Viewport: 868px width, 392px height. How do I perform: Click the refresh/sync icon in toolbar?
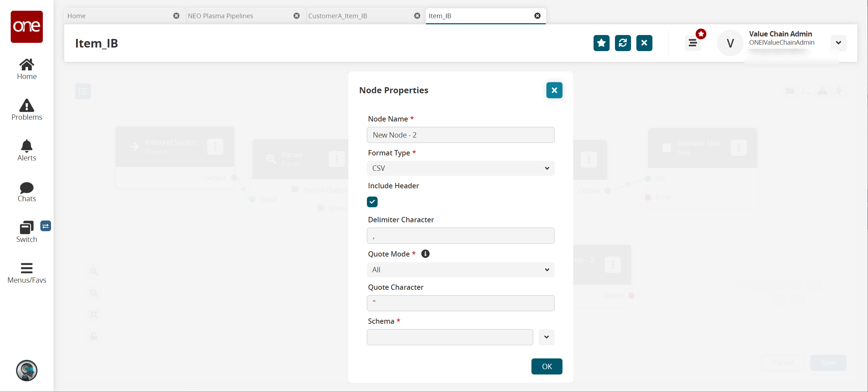[623, 43]
